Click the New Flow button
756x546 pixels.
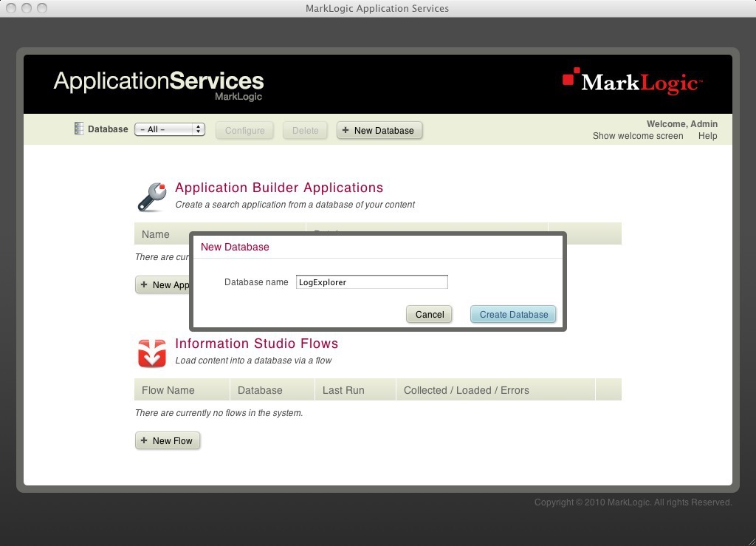(x=168, y=440)
